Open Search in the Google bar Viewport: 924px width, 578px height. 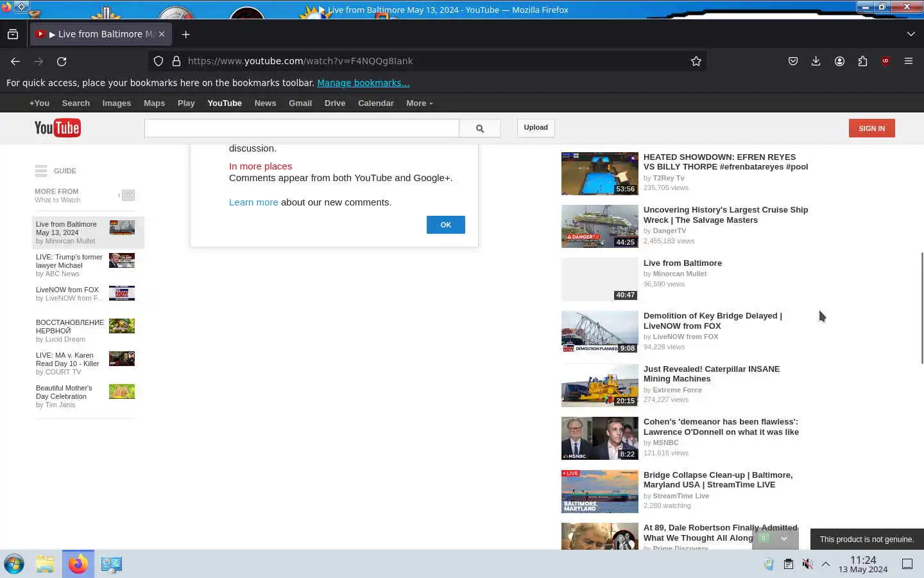(76, 103)
